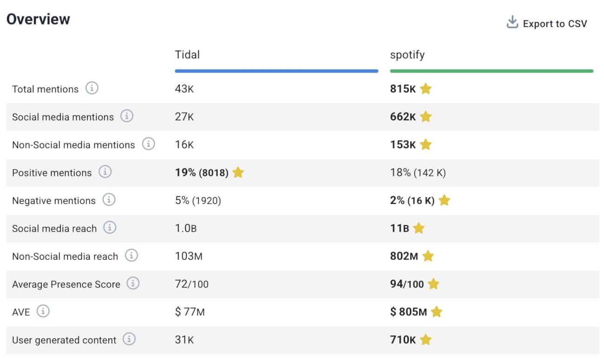Export the overview data to CSV
This screenshot has height=364, width=604.
[555, 23]
